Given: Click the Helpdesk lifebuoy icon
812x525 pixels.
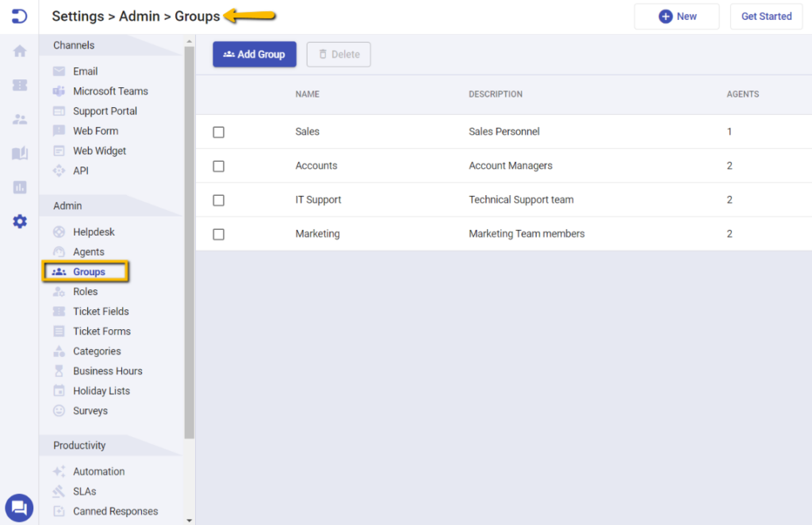Looking at the screenshot, I should click(x=59, y=232).
